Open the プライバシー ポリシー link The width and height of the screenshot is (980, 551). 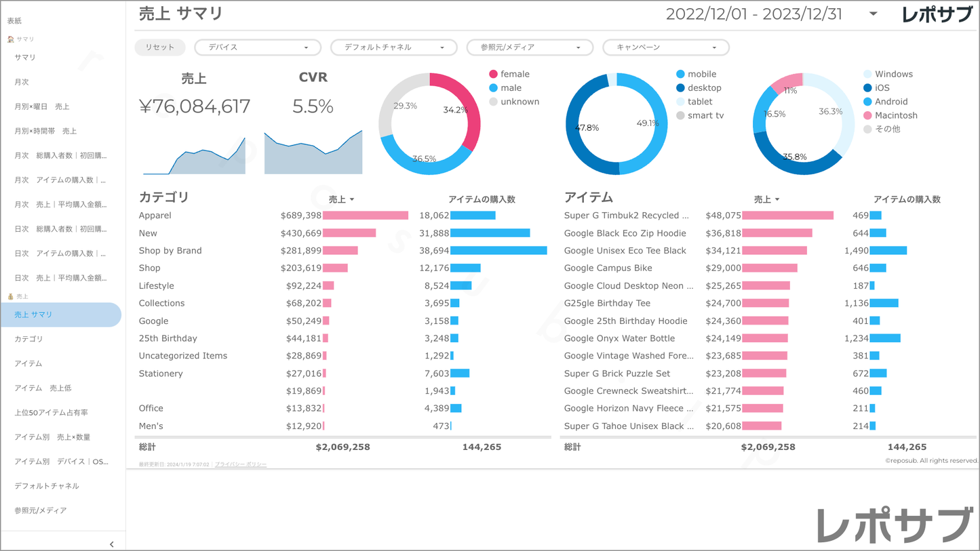click(x=241, y=464)
